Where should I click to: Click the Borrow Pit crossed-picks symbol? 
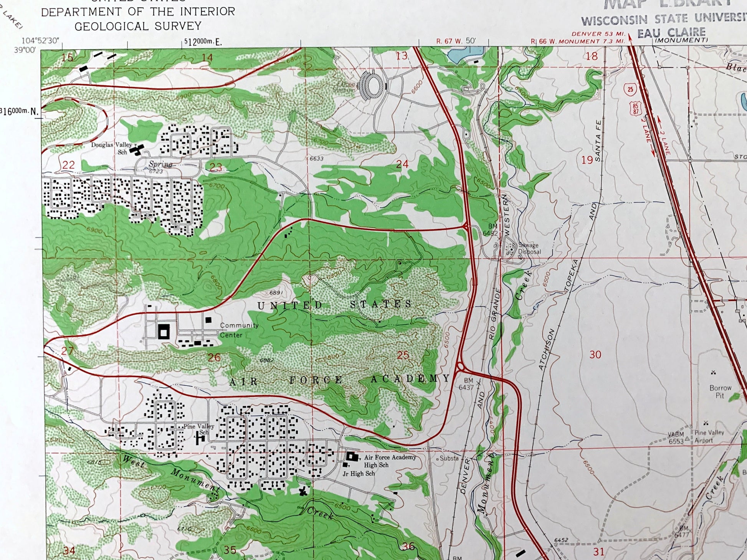point(714,372)
